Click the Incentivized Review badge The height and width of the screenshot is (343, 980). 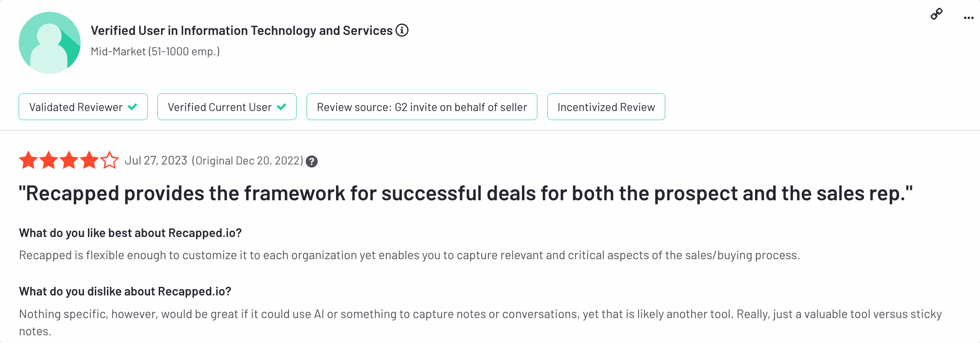click(606, 107)
